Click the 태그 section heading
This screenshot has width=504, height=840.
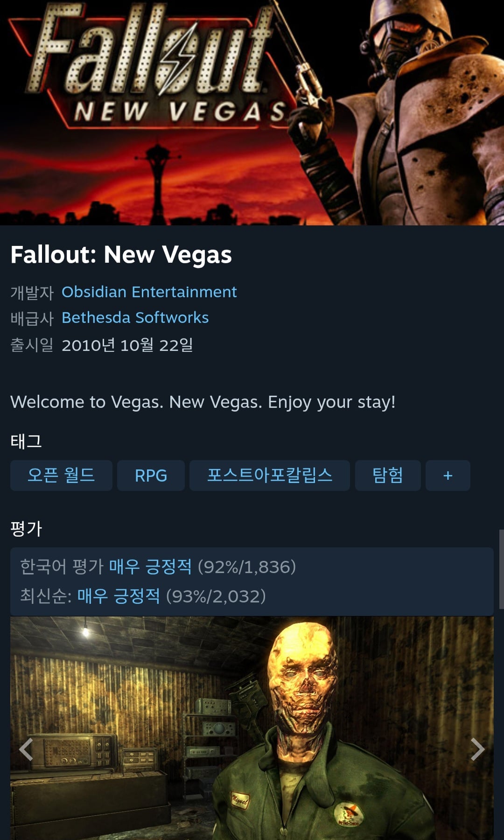(x=26, y=441)
